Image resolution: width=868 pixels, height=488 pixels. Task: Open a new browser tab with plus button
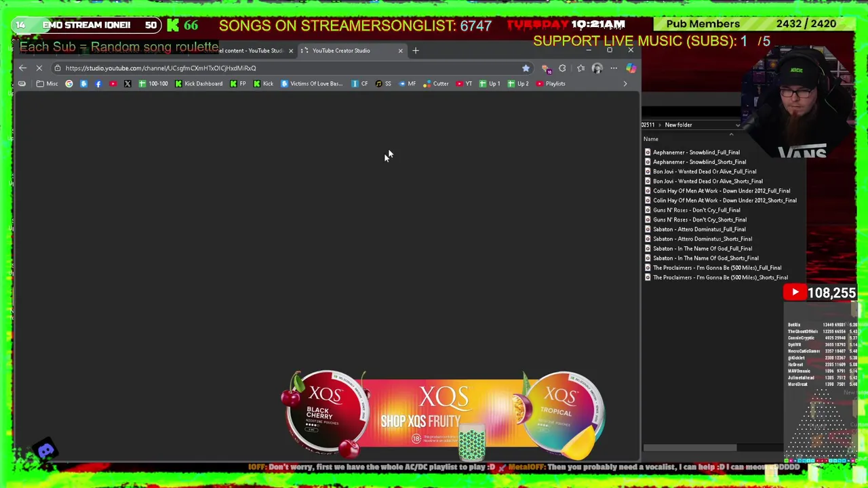tap(416, 50)
